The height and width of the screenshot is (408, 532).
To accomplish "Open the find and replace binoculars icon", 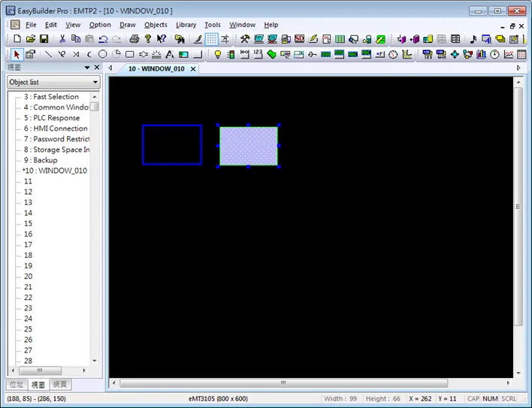I will click(x=180, y=39).
